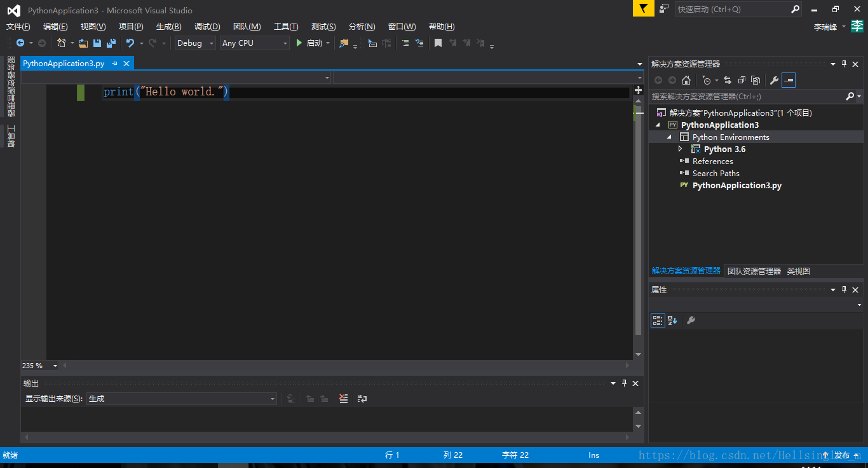Open the 帮助(H) menu

click(x=442, y=26)
